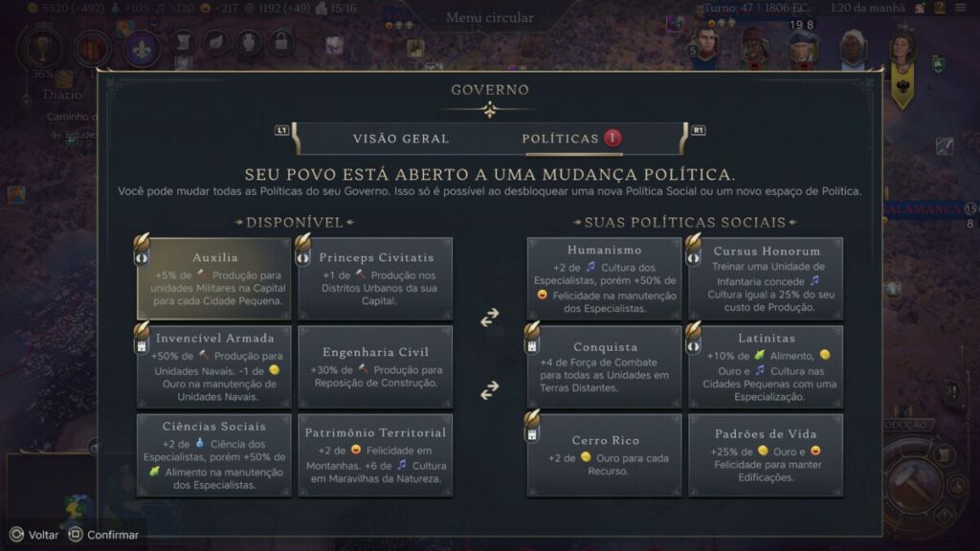
Task: Click the upper swap arrows icon
Action: 489,317
